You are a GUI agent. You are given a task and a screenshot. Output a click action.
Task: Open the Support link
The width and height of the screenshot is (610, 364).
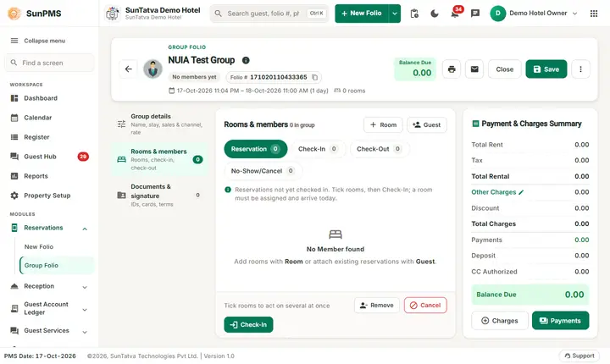[579, 356]
